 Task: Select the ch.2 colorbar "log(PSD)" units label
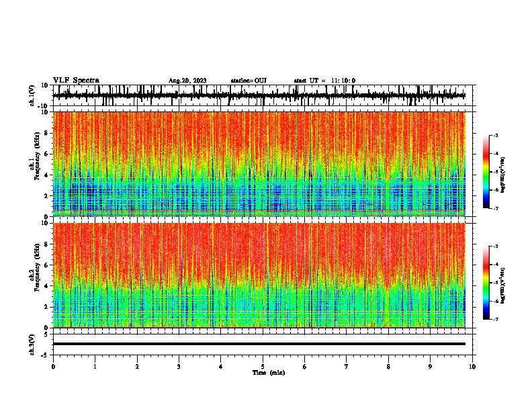click(x=503, y=285)
